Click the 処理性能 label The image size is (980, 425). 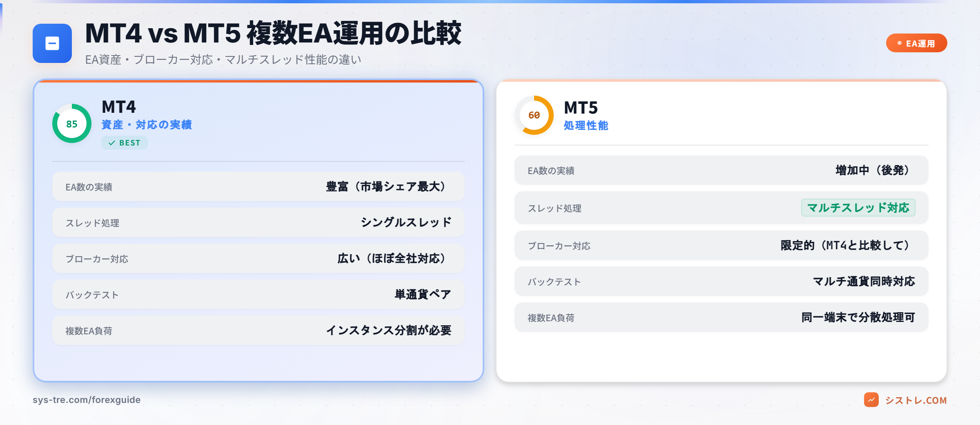pyautogui.click(x=586, y=125)
